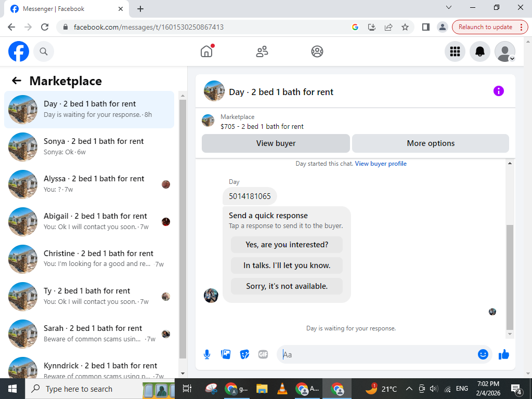The image size is (532, 399).
Task: Open the Facebook logo home link
Action: click(x=19, y=51)
